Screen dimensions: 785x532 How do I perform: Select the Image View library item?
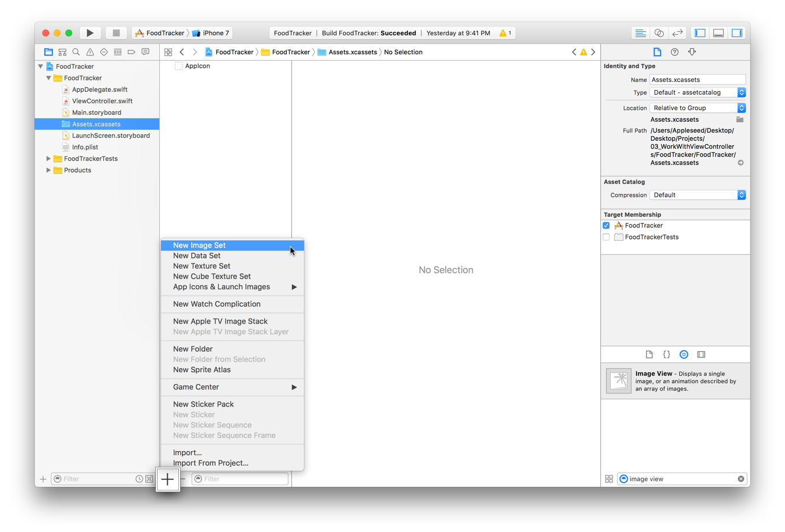[x=675, y=381]
